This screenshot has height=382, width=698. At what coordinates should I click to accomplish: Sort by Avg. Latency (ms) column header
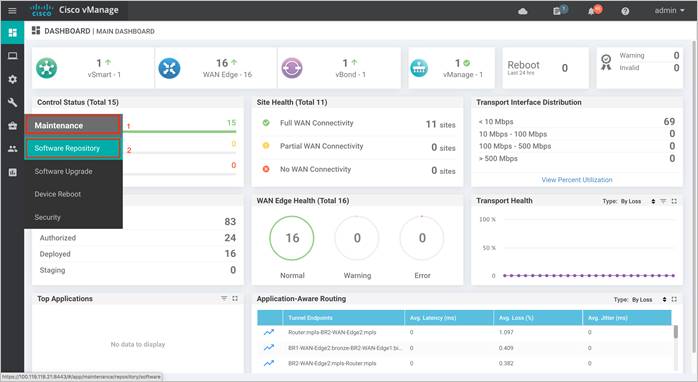coord(449,318)
